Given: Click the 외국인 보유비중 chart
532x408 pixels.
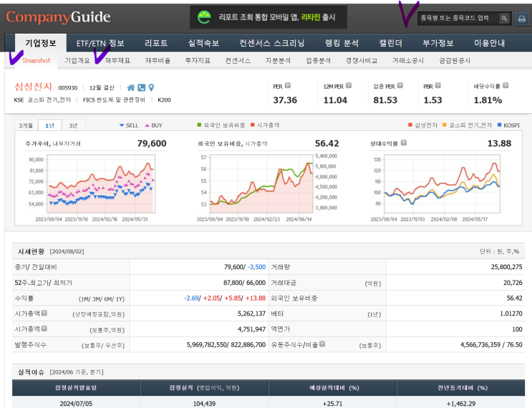Looking at the screenshot, I should point(261,184).
